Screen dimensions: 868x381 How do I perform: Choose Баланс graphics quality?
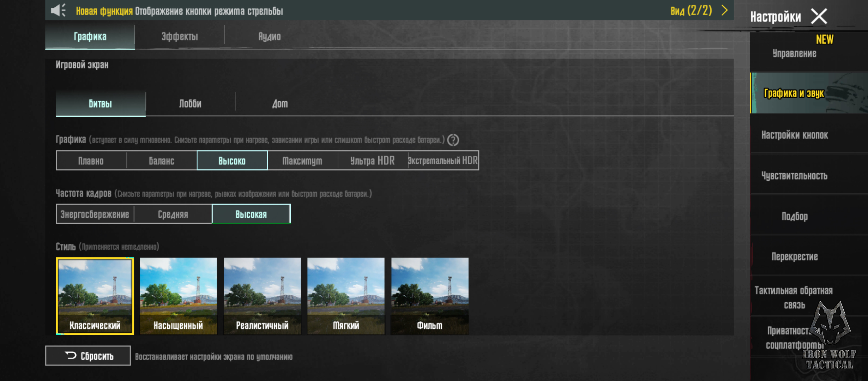coord(161,161)
